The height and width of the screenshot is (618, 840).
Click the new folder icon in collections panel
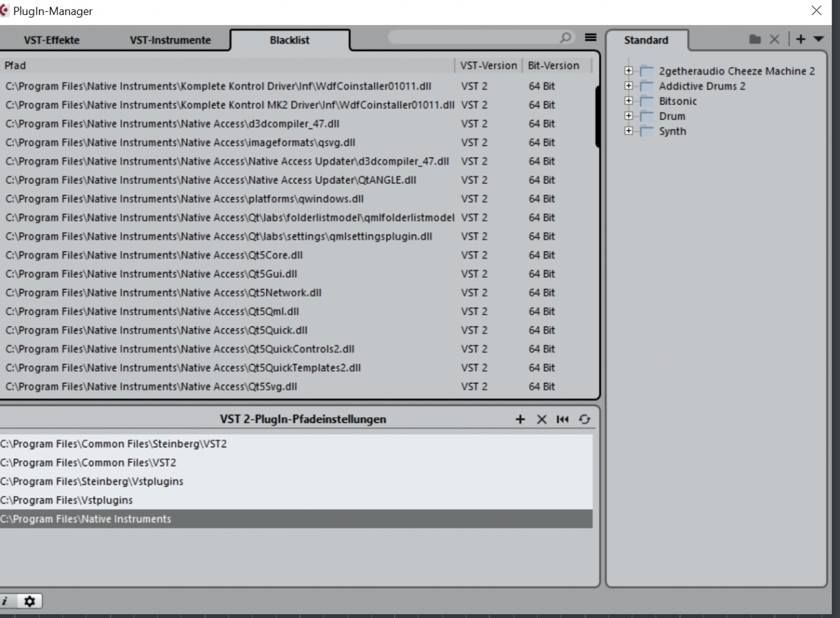pyautogui.click(x=756, y=39)
